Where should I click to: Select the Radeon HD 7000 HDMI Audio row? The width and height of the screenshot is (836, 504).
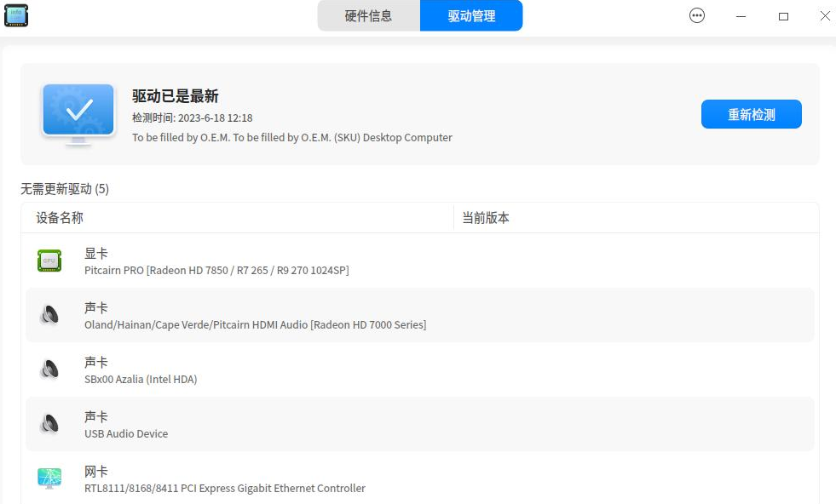click(341, 315)
